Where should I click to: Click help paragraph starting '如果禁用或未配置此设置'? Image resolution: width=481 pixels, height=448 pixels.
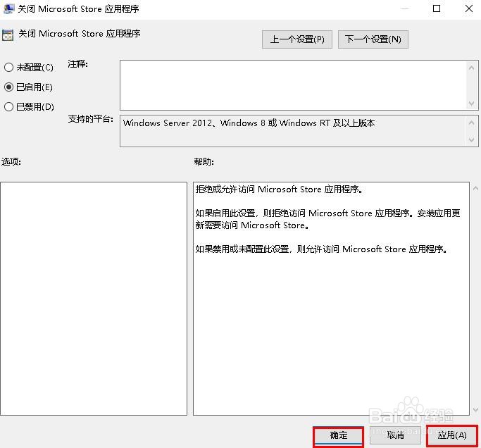321,249
